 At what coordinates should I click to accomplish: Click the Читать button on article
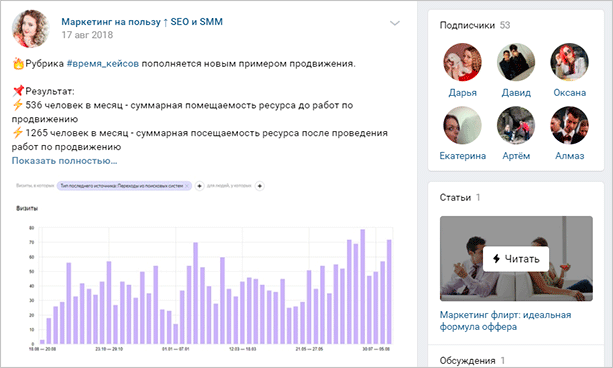tap(516, 259)
